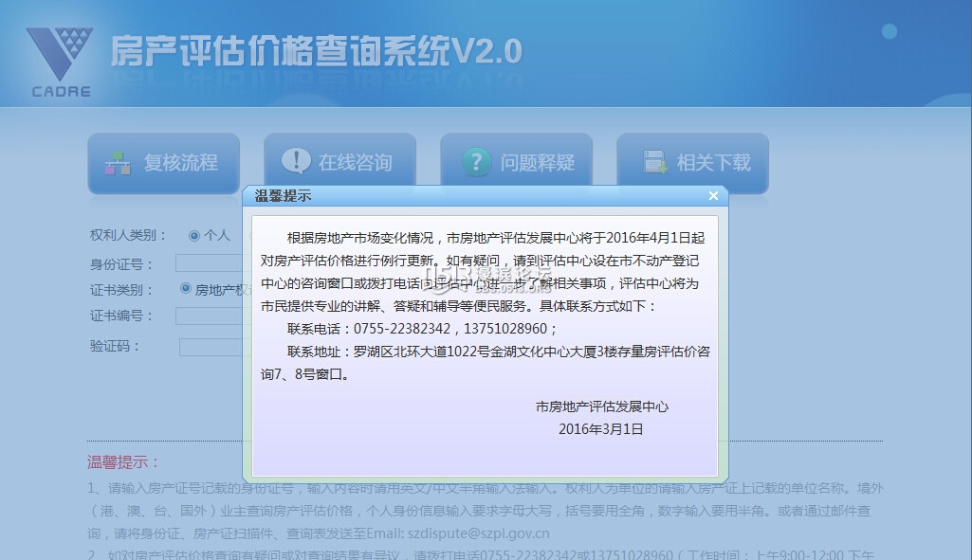Go to 问题释疑 section label
The height and width of the screenshot is (560, 972).
pos(537,163)
